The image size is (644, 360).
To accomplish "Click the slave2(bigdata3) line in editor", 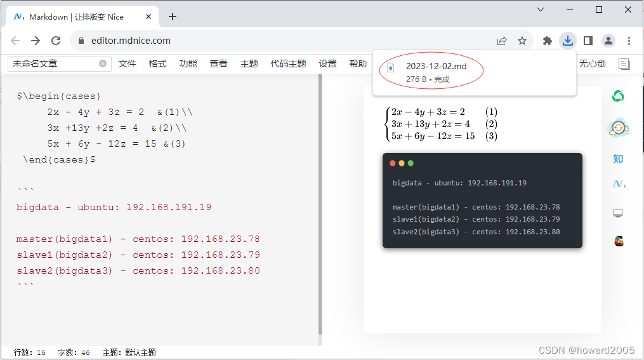I will [138, 271].
